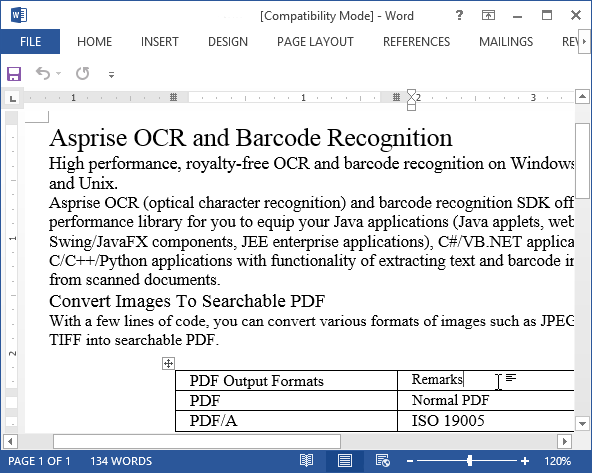Go to the REFERENCES tab
Image resolution: width=592 pixels, height=473 pixels.
pos(416,42)
